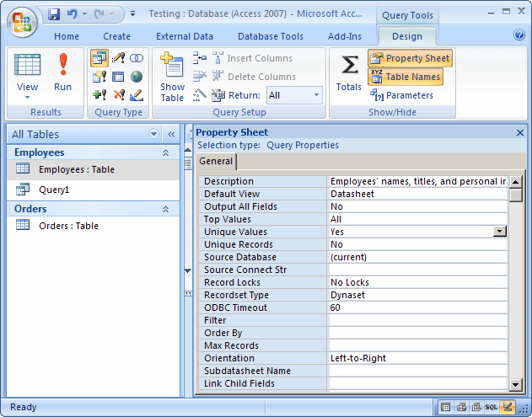Choose the Make Table query icon
Screen dimensions: 532x417
click(x=99, y=77)
